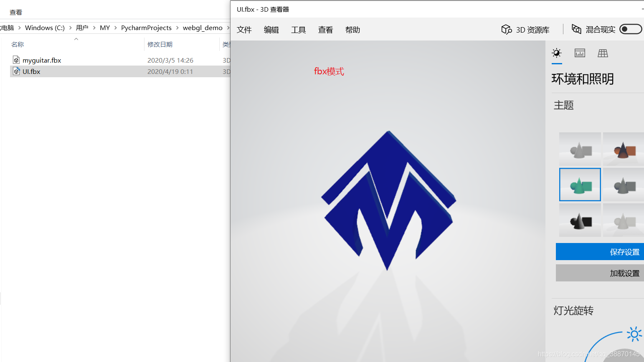Navigate to PycharmProjects in the address bar
644x362 pixels.
[146, 28]
